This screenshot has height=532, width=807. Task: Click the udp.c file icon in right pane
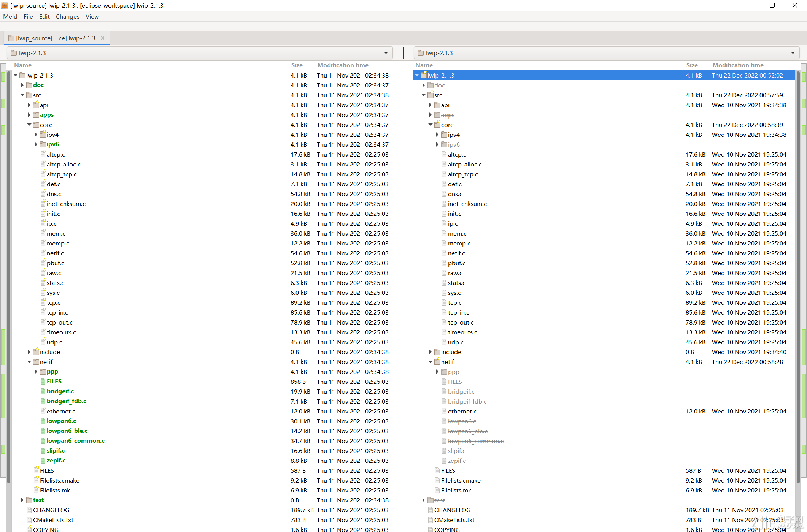[x=445, y=342]
